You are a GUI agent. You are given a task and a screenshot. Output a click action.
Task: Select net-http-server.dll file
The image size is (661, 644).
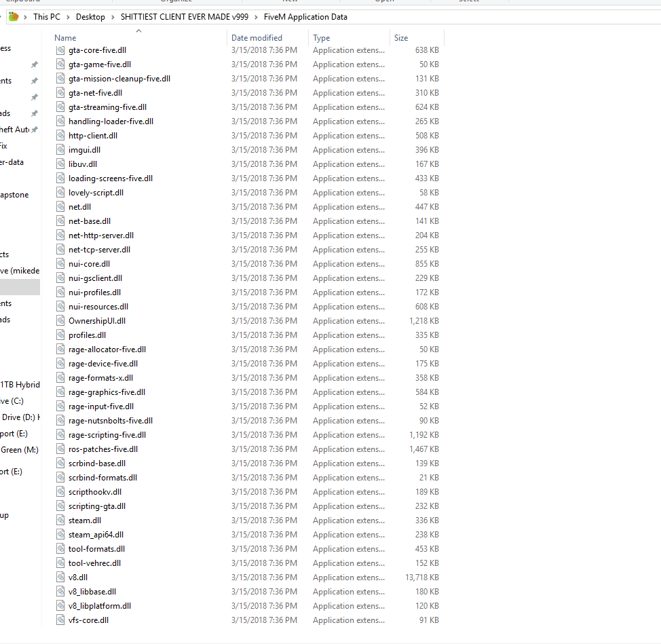(x=101, y=235)
